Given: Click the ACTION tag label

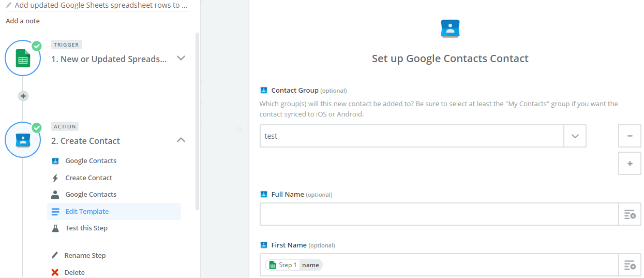Looking at the screenshot, I should pos(65,126).
